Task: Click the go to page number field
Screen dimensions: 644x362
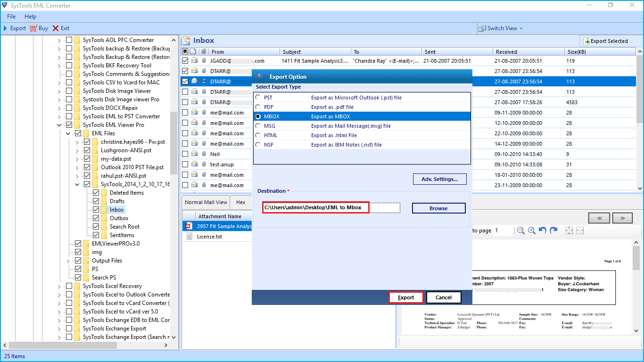Action: (x=504, y=230)
